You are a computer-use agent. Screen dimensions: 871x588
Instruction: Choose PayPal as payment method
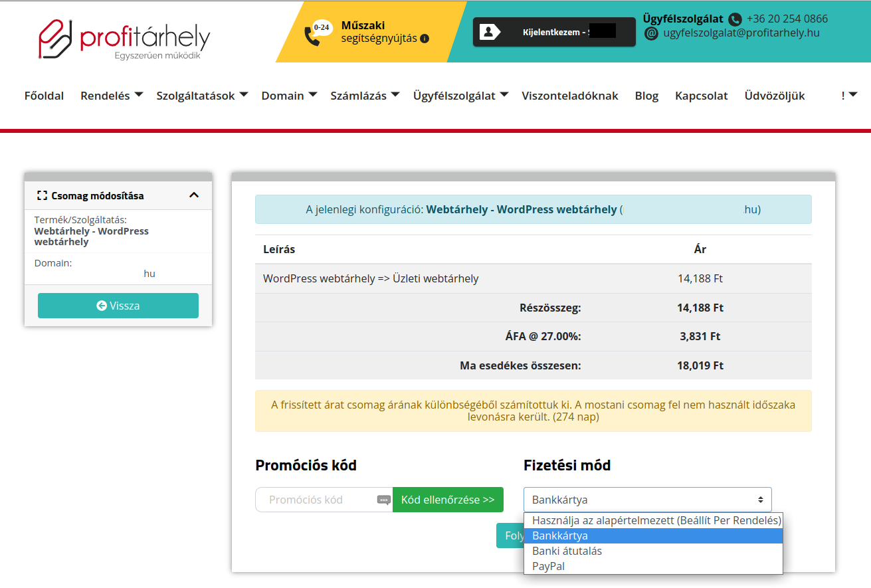653,566
